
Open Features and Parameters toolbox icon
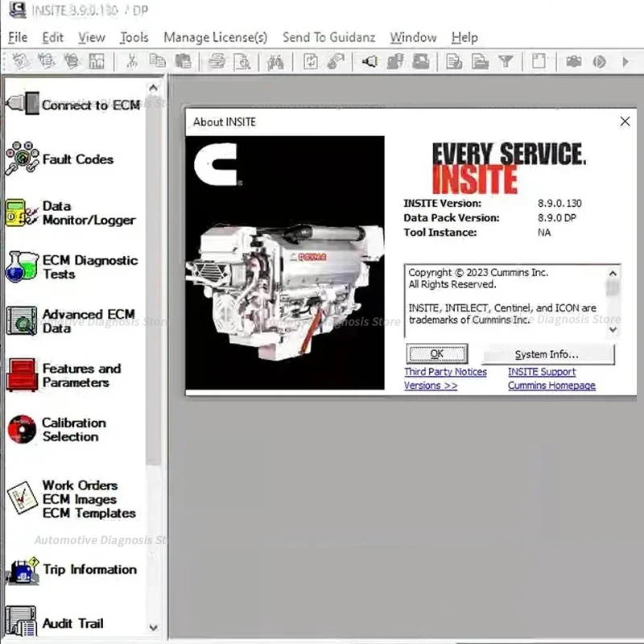click(23, 374)
